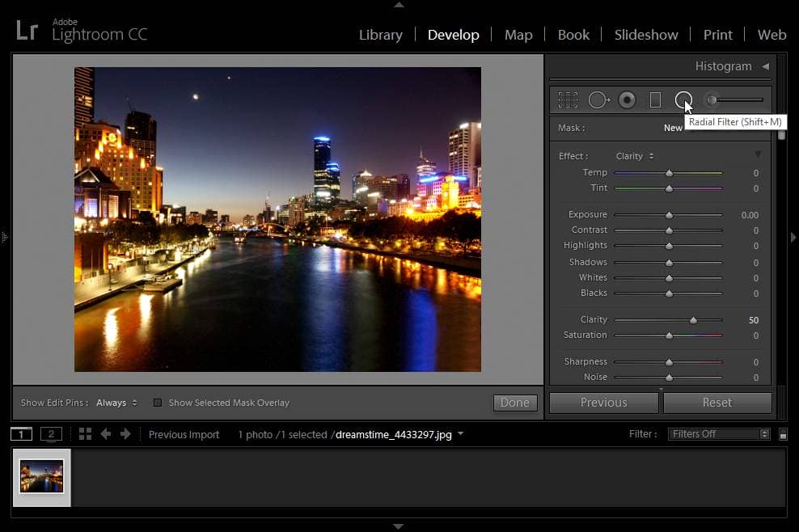Image resolution: width=799 pixels, height=532 pixels.
Task: Hide the bottom filmstrip panel arrow
Action: coord(399,526)
